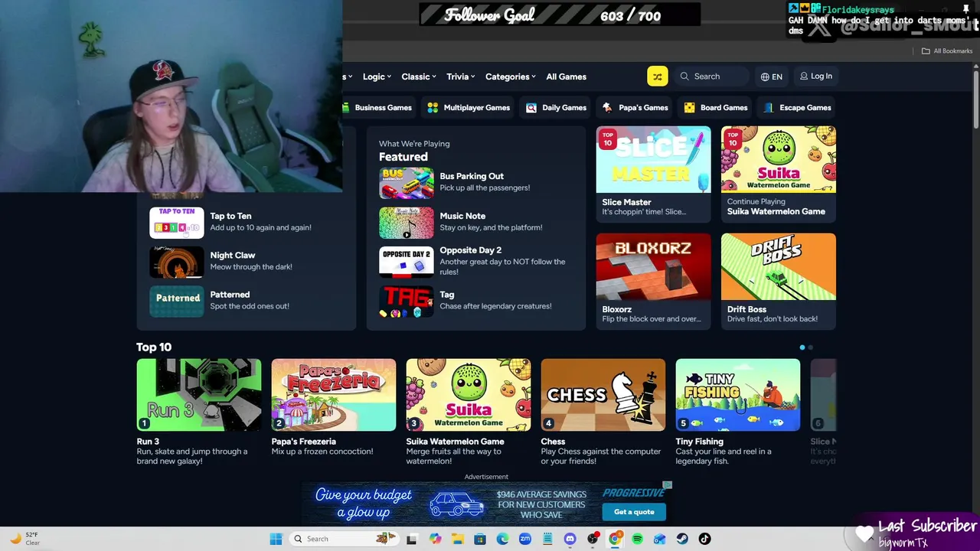Open Zoom from the taskbar

(524, 539)
